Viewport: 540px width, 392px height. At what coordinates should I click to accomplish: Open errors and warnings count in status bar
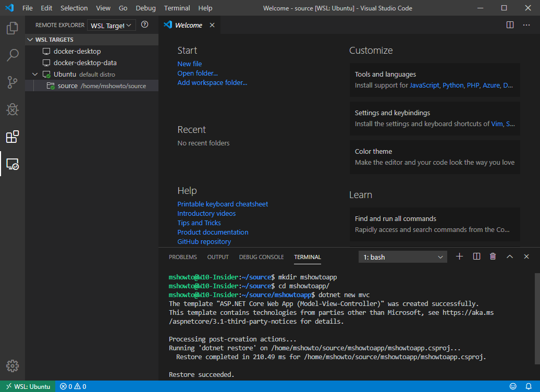click(x=73, y=386)
